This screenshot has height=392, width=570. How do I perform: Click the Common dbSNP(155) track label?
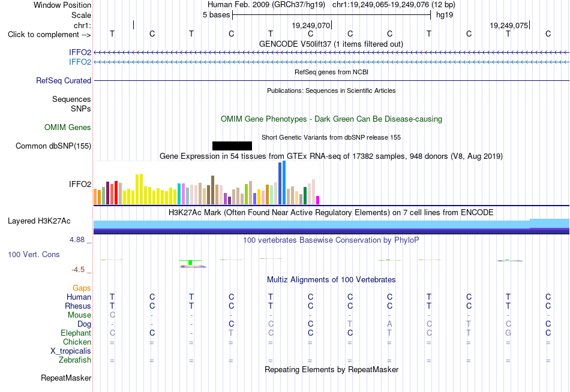point(53,146)
